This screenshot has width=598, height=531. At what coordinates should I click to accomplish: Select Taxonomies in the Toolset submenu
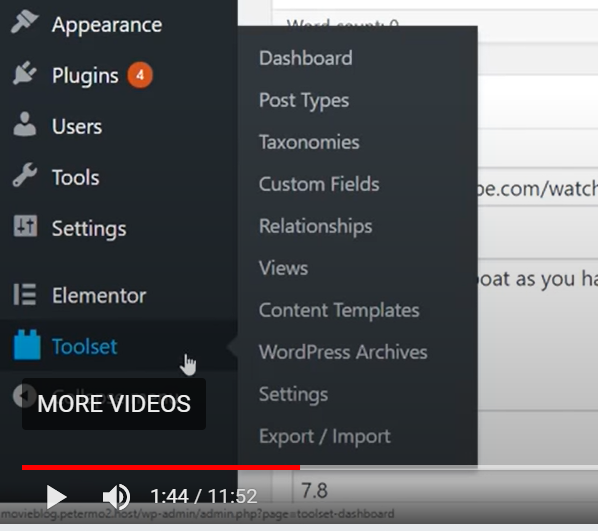pyautogui.click(x=309, y=142)
